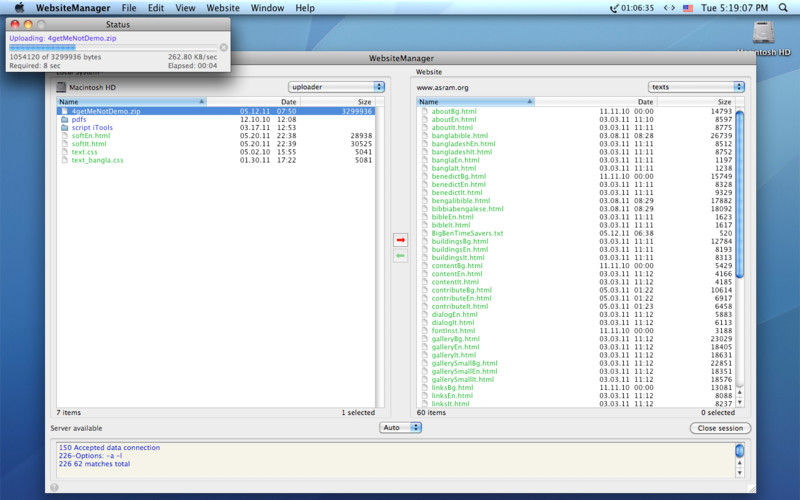Click the file icon of BigBenTimeSavers.txt
The width and height of the screenshot is (800, 500).
click(424, 233)
